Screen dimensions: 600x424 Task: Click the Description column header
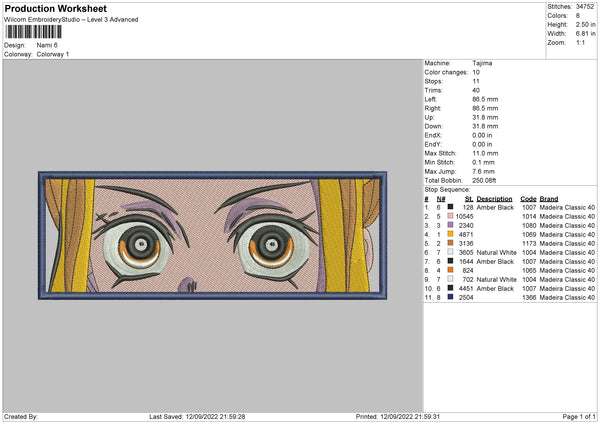pos(494,198)
